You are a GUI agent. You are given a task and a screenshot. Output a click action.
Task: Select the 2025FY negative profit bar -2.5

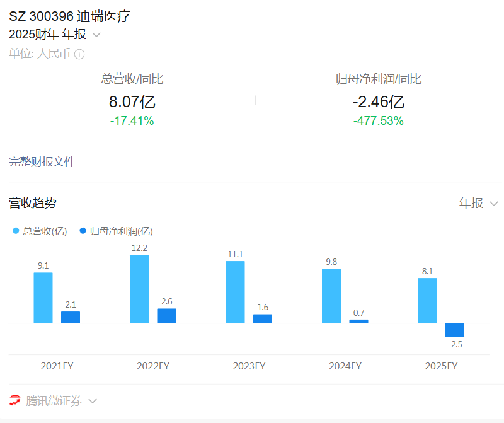455,330
